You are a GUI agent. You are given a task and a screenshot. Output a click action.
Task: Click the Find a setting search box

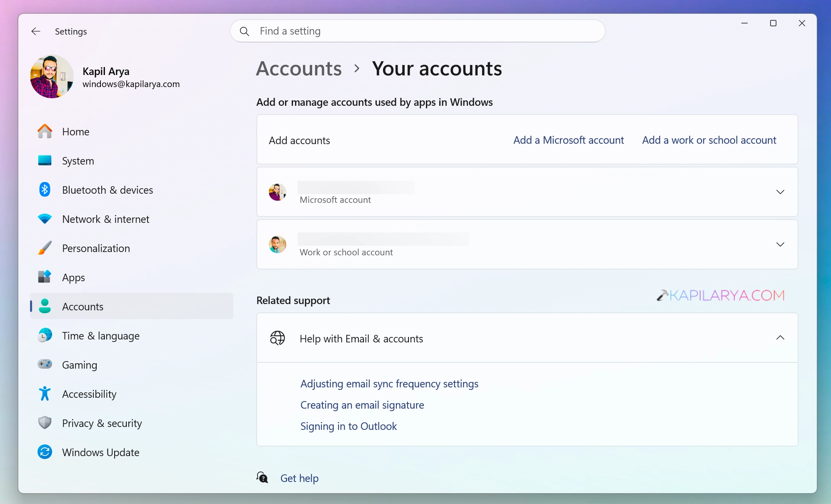pos(418,31)
